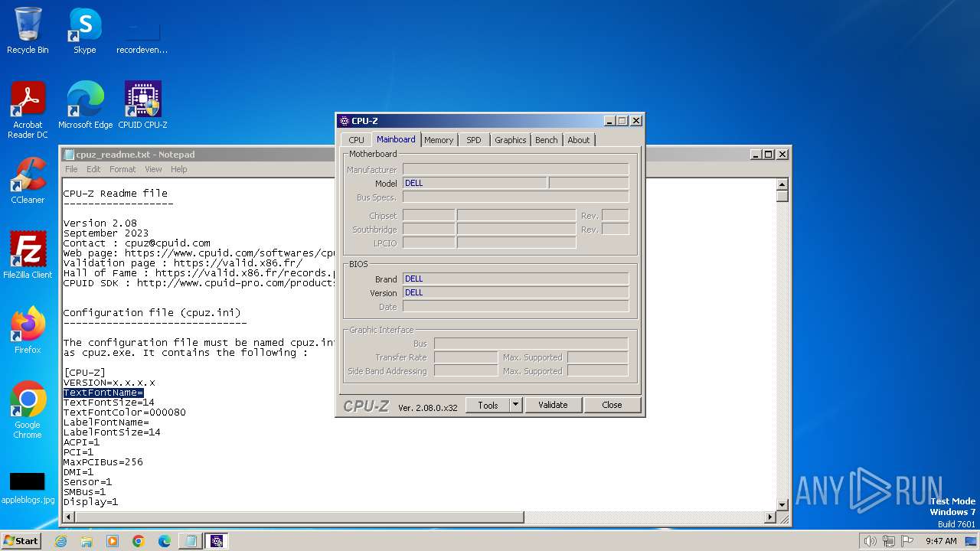Click the network icon in system tray
This screenshot has height=551, width=980.
click(888, 541)
